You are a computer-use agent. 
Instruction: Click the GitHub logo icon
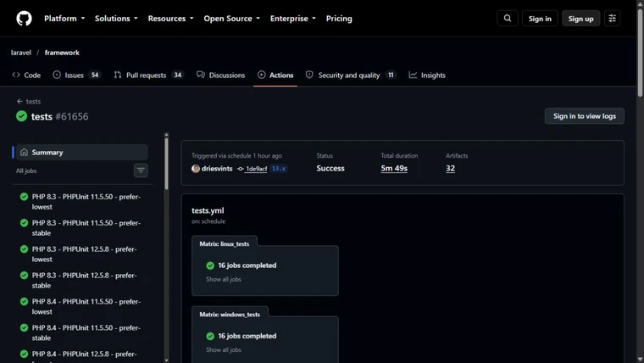coord(24,19)
